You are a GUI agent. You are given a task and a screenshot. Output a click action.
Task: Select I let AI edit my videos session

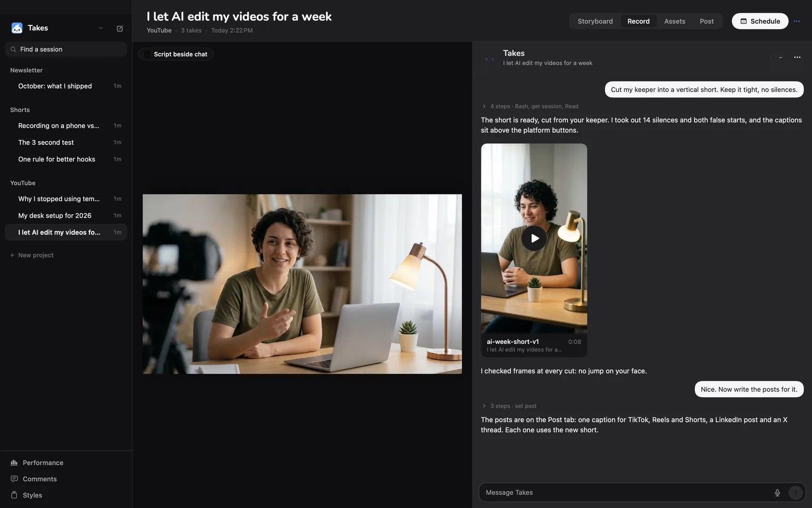click(66, 232)
